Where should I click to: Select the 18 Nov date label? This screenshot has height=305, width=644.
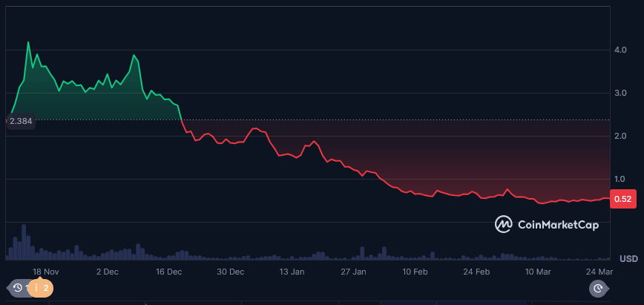pos(46,272)
